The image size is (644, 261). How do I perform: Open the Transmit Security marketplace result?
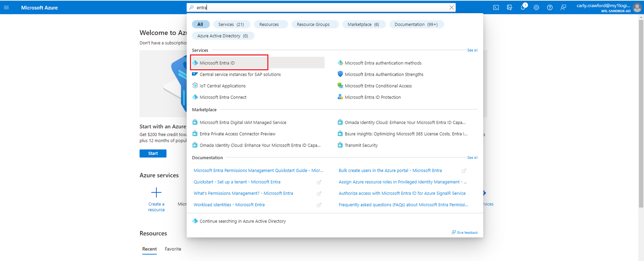(x=361, y=145)
